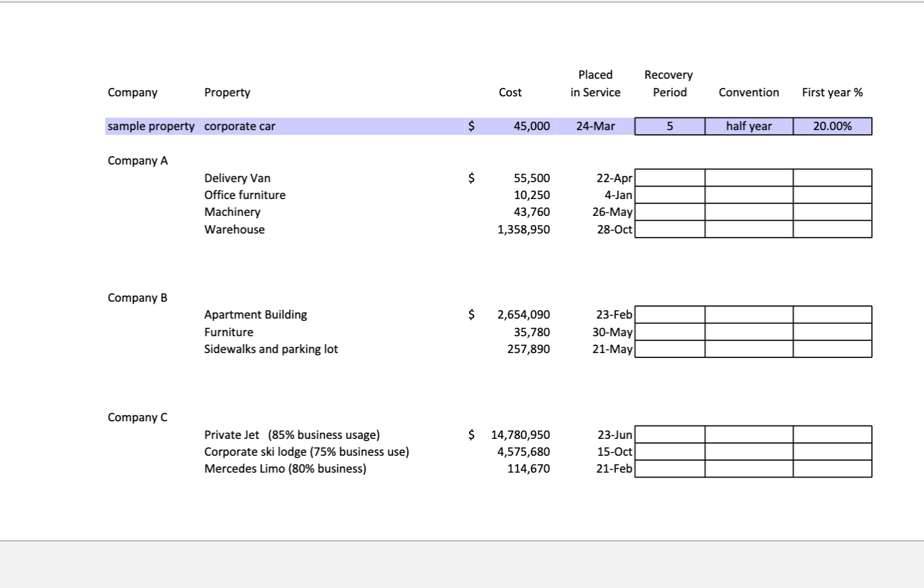Select the Company A label cell

pos(138,160)
